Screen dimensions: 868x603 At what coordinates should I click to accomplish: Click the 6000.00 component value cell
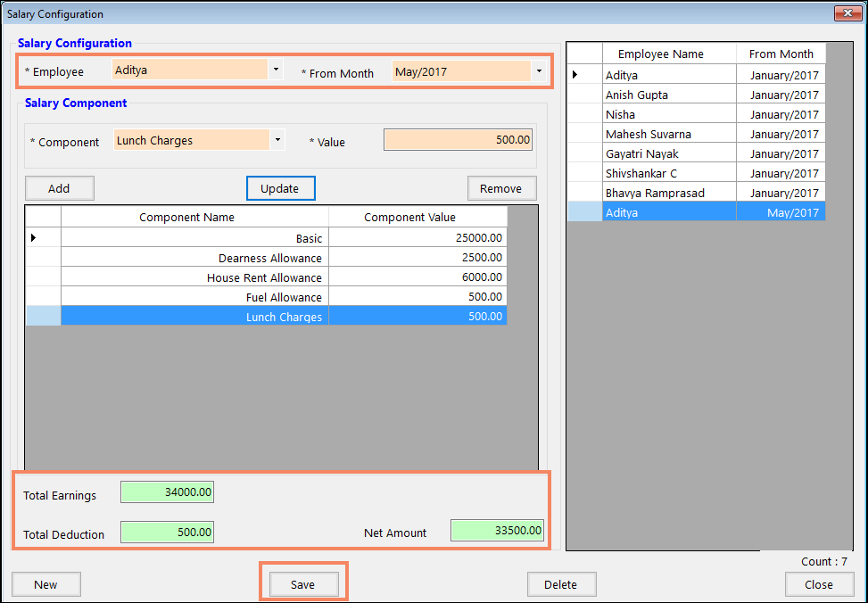coord(417,277)
